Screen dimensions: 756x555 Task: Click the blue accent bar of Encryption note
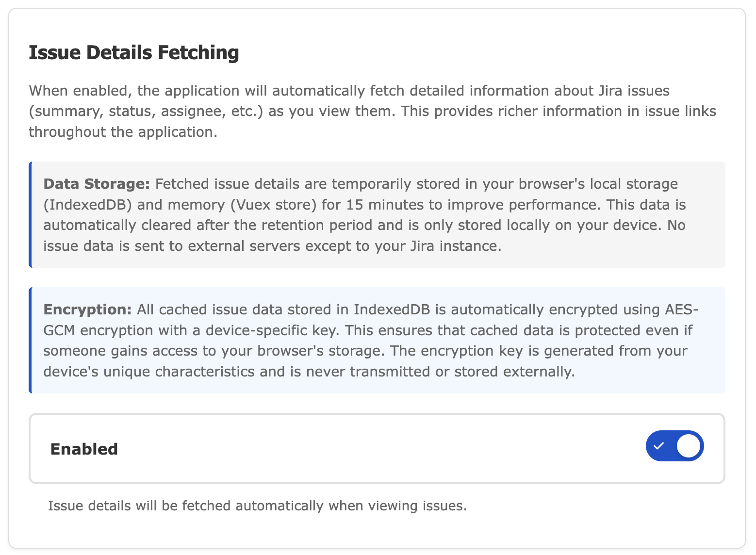tap(31, 340)
